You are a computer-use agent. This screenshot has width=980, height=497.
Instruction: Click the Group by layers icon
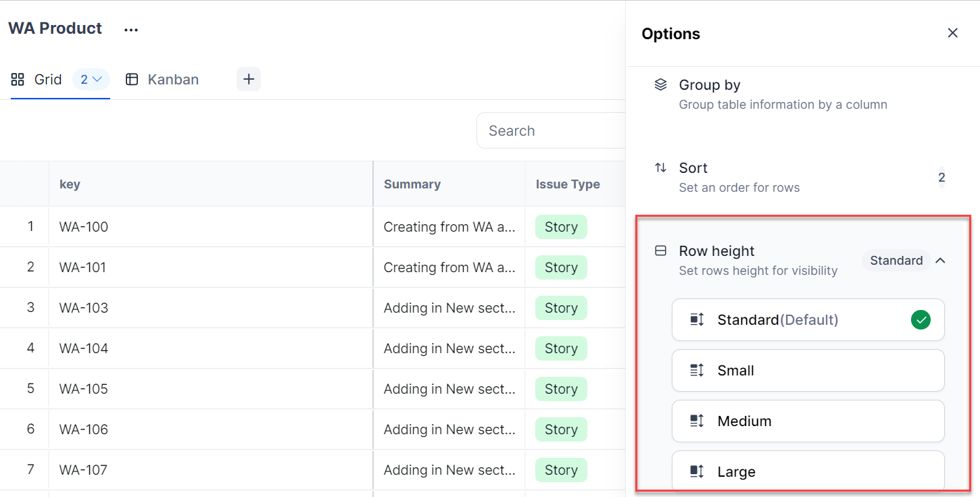(x=660, y=85)
